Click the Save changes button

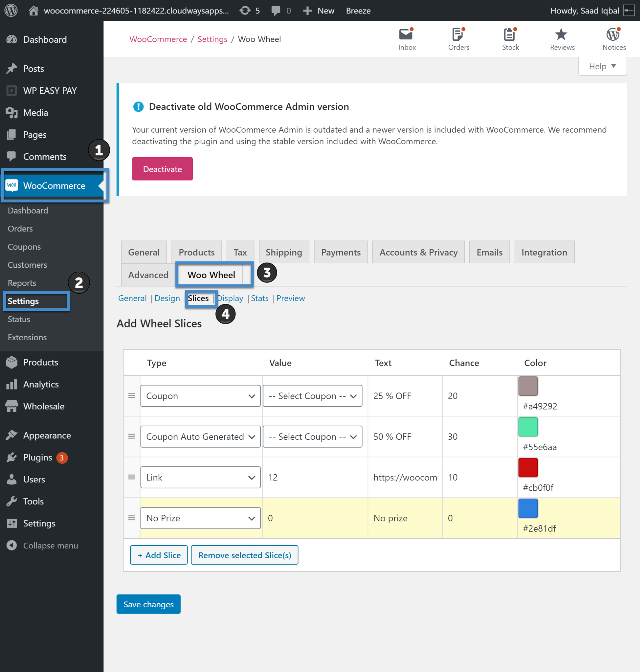pyautogui.click(x=148, y=604)
